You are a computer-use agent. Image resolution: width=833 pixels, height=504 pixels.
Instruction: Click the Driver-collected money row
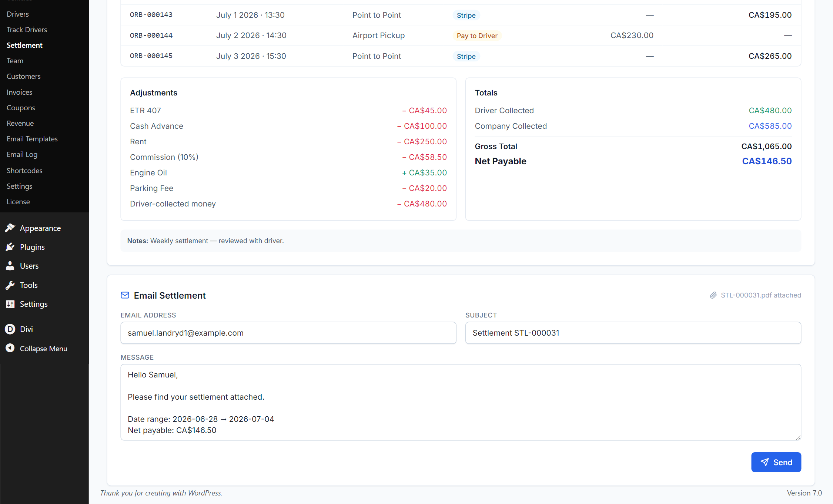288,204
